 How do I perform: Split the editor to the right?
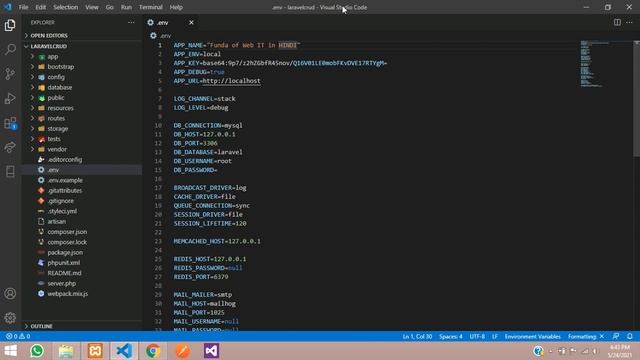[x=617, y=22]
